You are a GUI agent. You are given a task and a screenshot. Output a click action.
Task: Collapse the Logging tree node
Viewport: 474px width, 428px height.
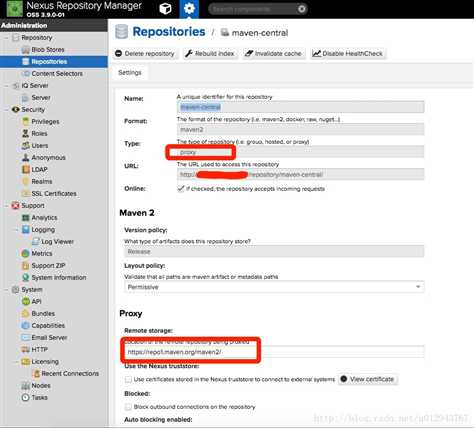click(x=17, y=230)
